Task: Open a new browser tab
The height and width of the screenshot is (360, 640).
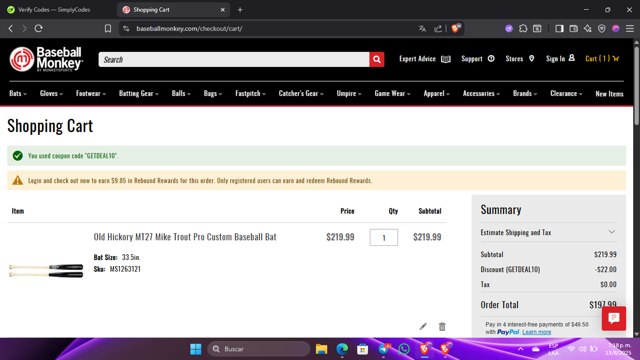Action: coord(240,9)
